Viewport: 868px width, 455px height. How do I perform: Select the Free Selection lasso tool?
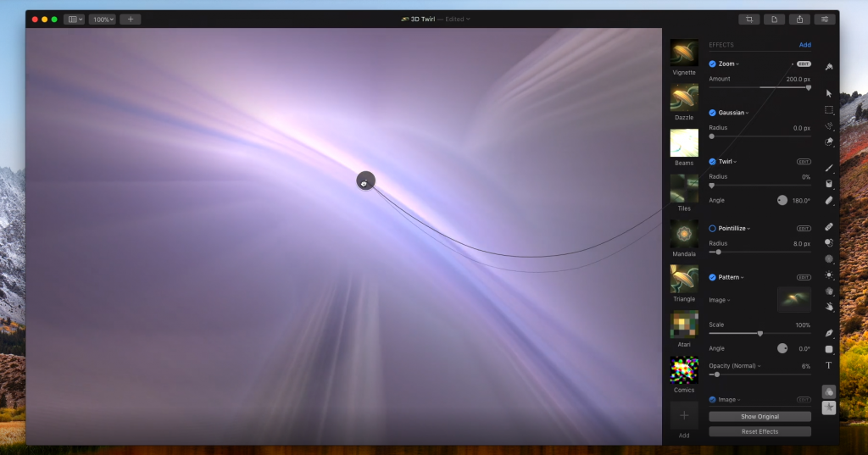click(829, 126)
